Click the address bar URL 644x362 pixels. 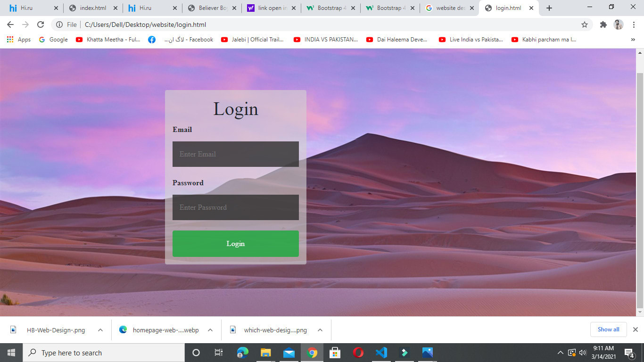[145, 25]
